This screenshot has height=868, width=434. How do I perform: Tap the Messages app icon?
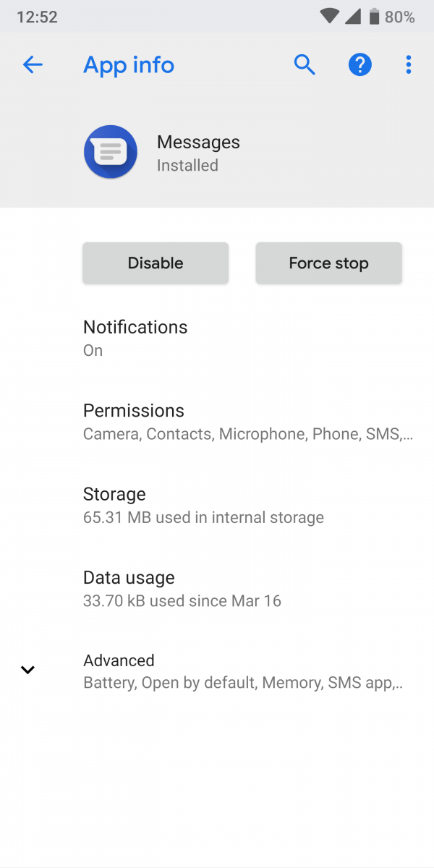(x=110, y=152)
